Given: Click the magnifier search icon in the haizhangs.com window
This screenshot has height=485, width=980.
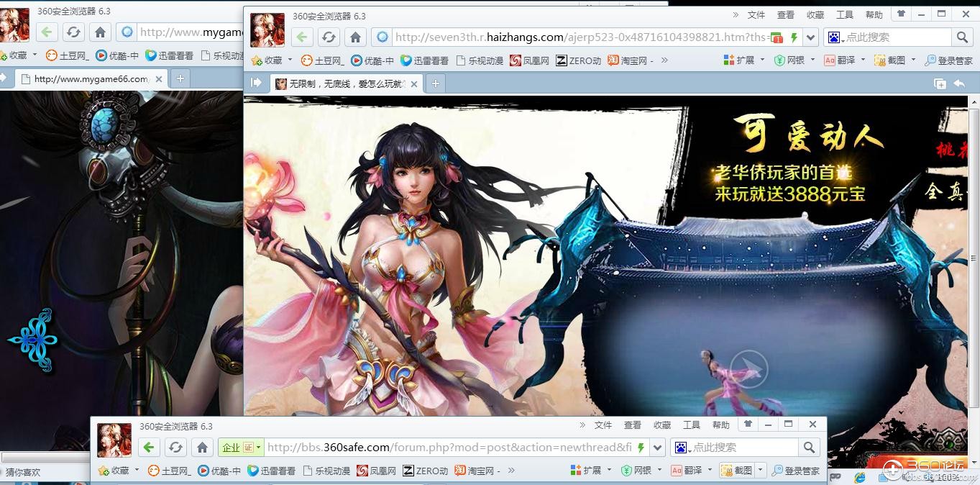Looking at the screenshot, I should click(961, 37).
